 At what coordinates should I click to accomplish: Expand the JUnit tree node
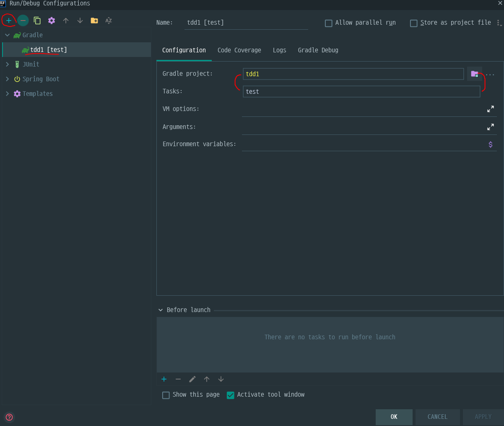[7, 65]
